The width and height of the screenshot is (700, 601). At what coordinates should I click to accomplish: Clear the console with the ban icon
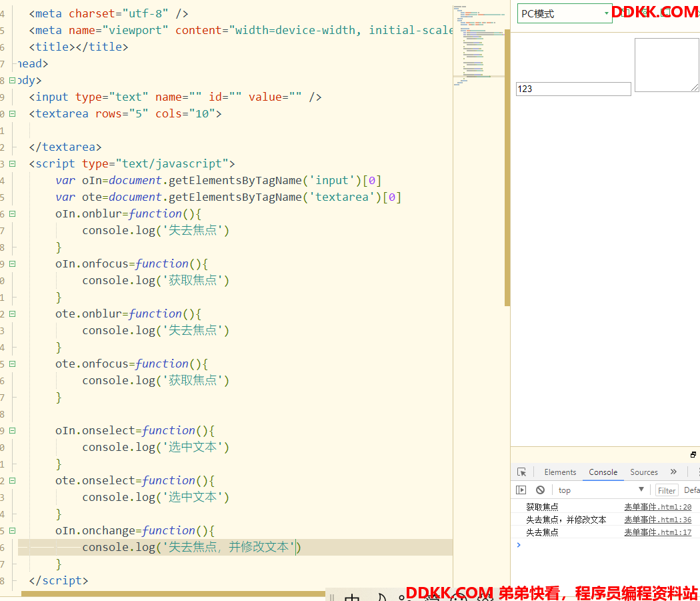pyautogui.click(x=540, y=490)
